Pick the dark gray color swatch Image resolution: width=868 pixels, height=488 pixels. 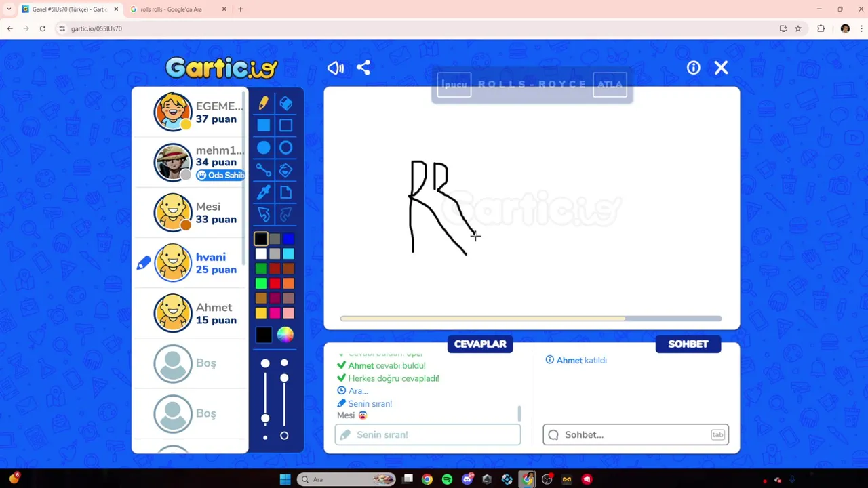click(x=275, y=239)
